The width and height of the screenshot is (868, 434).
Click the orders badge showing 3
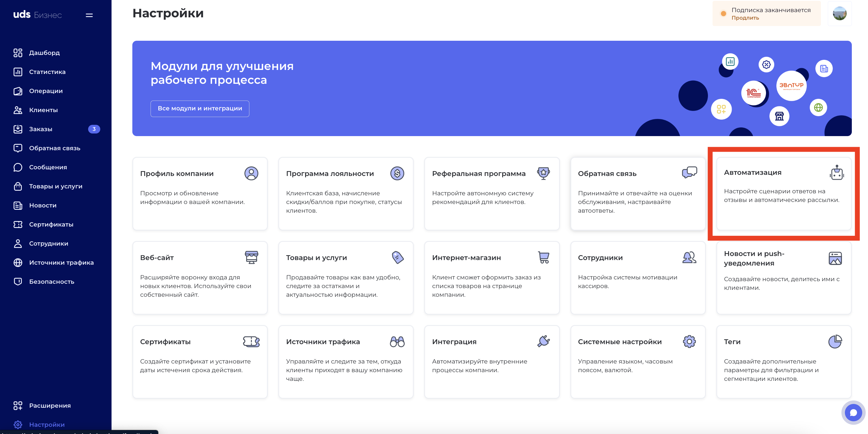(x=94, y=129)
